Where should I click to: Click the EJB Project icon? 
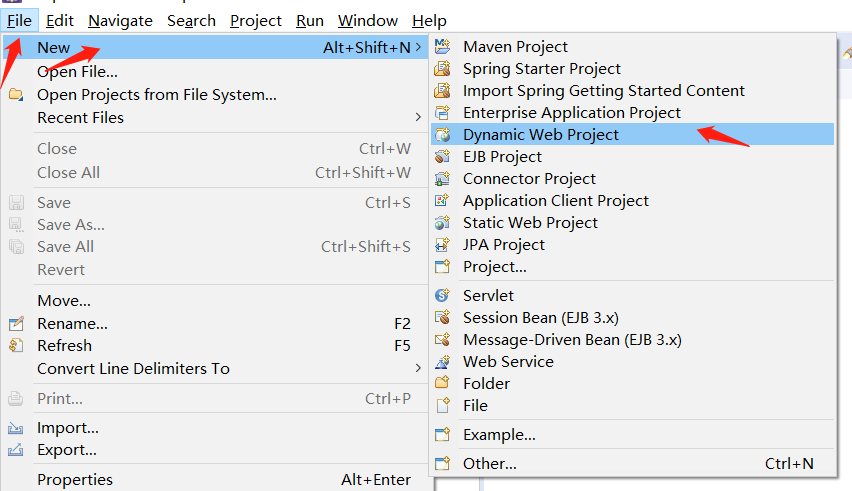[x=443, y=157]
